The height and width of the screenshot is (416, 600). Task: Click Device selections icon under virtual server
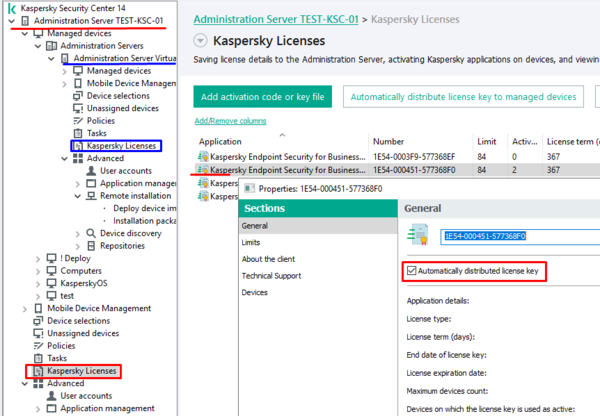(78, 96)
